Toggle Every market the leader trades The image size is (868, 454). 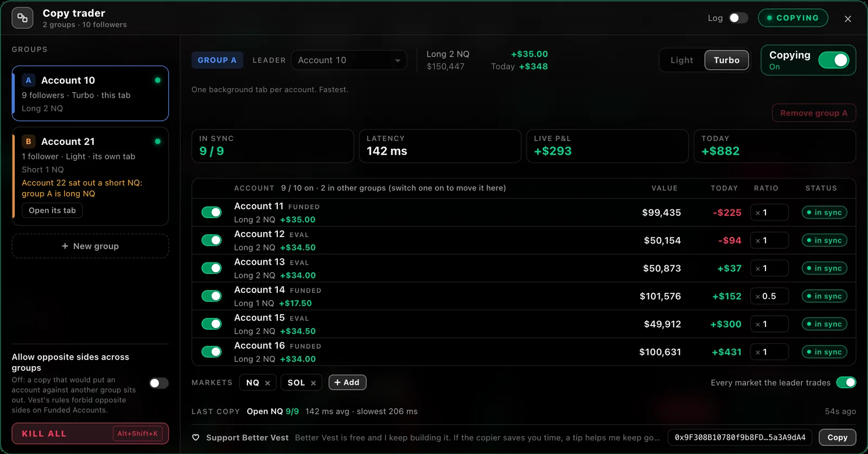click(846, 382)
